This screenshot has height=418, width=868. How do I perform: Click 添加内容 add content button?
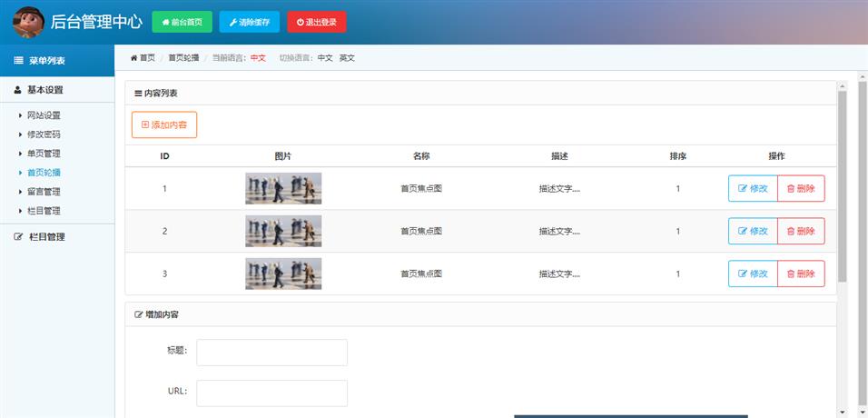[164, 124]
